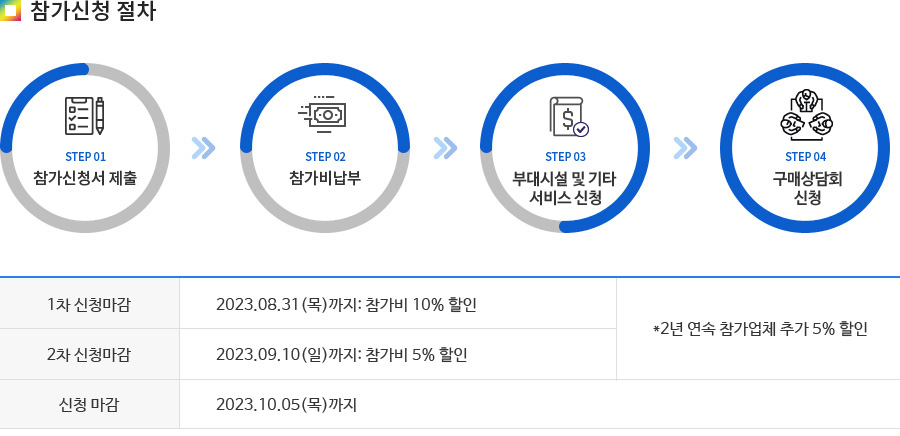Screen dimensions: 900x436
Task: Click the 2023.09.10 5% discount deadline cell
Action: click(x=398, y=355)
